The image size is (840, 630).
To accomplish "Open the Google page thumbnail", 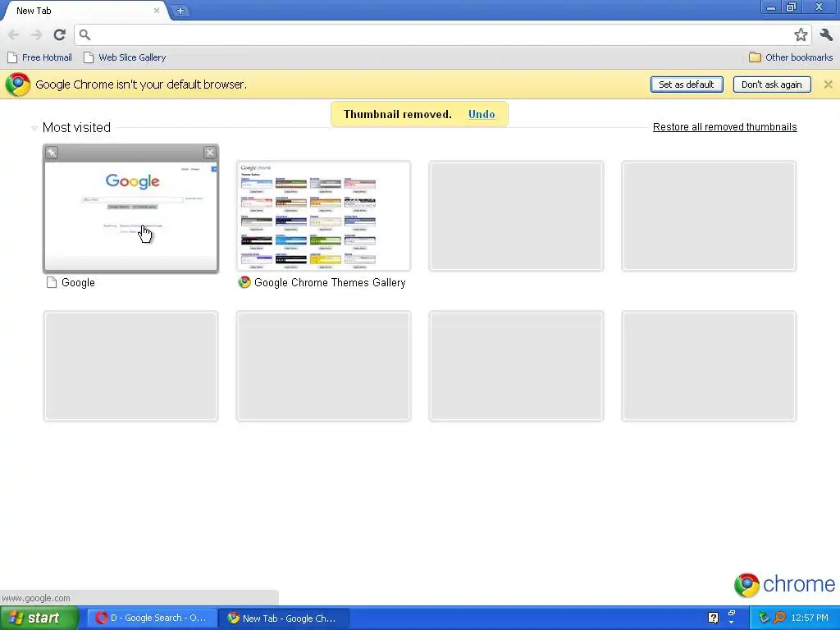I will click(130, 216).
